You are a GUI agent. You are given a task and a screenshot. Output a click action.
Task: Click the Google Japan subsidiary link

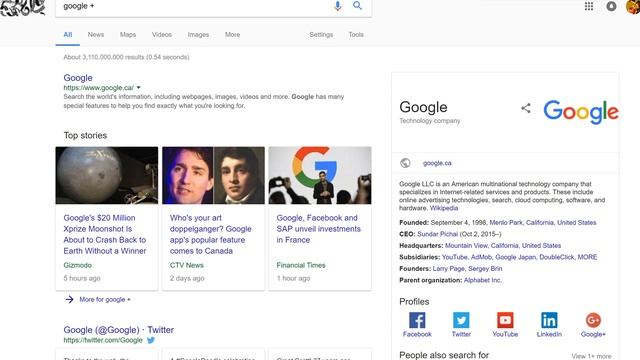[x=515, y=257]
